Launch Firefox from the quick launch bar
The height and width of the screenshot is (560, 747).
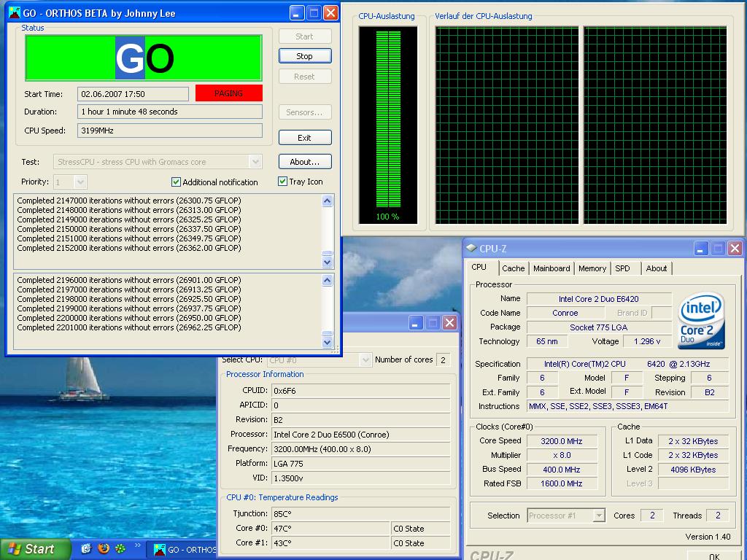point(104,548)
